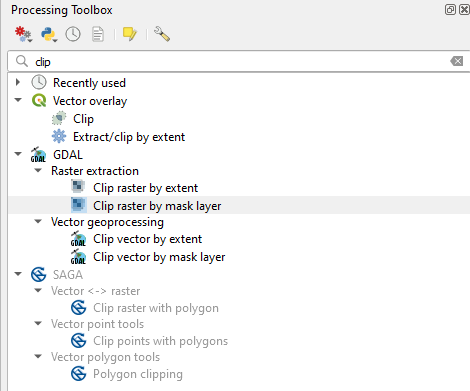Click the Clip raster with polygon SAGA icon
Image resolution: width=470 pixels, height=391 pixels.
click(x=79, y=308)
